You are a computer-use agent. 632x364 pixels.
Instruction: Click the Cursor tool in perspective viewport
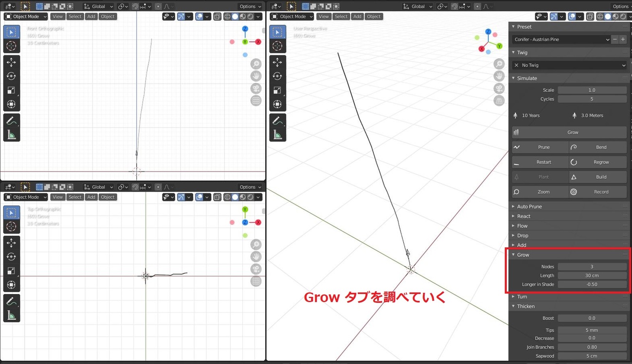(x=277, y=46)
